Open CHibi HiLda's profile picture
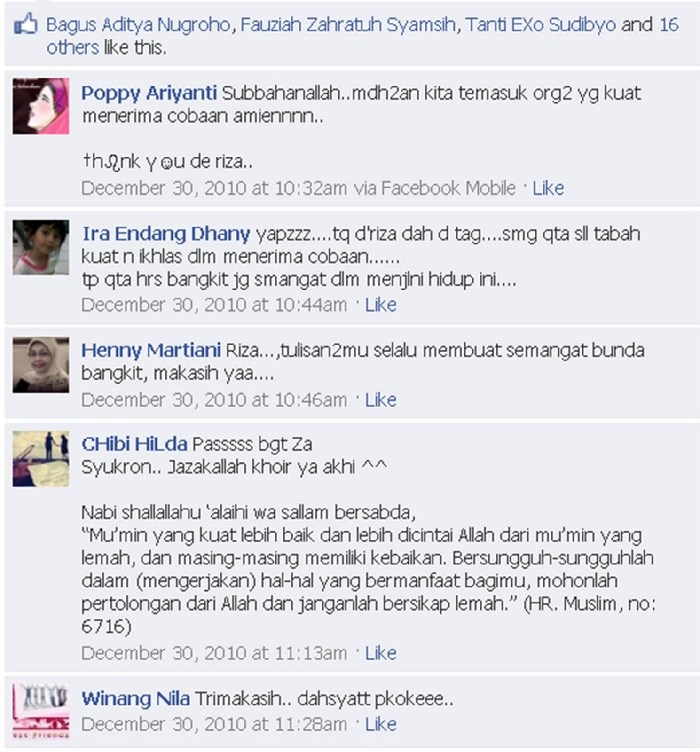The image size is (700, 752). (x=41, y=458)
